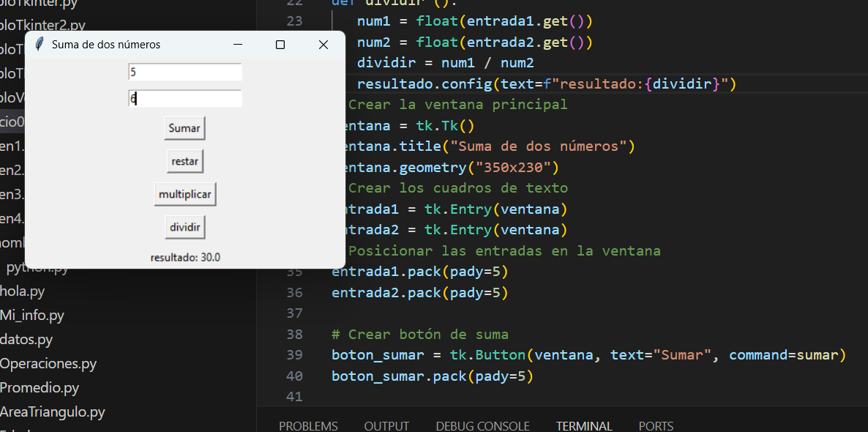Focus the second entry field containing 6
The image size is (868, 432).
point(184,99)
